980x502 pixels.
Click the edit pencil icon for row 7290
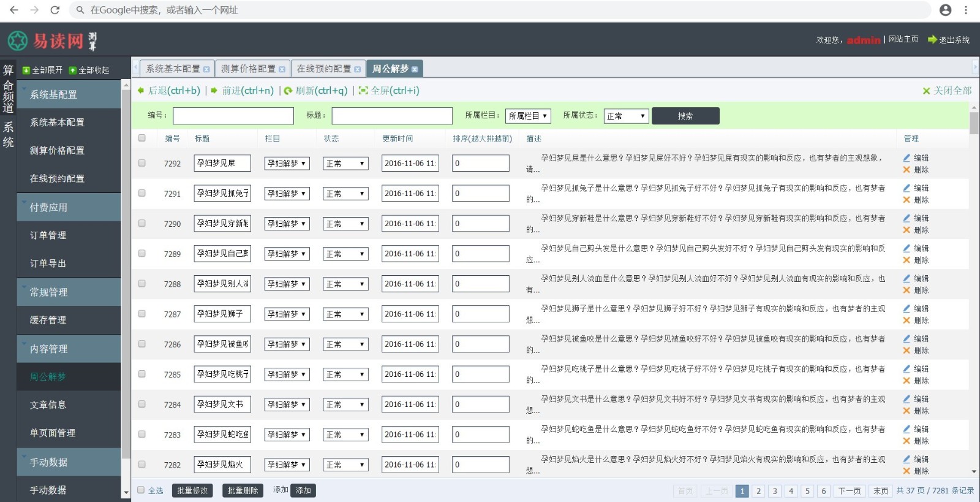pos(907,218)
